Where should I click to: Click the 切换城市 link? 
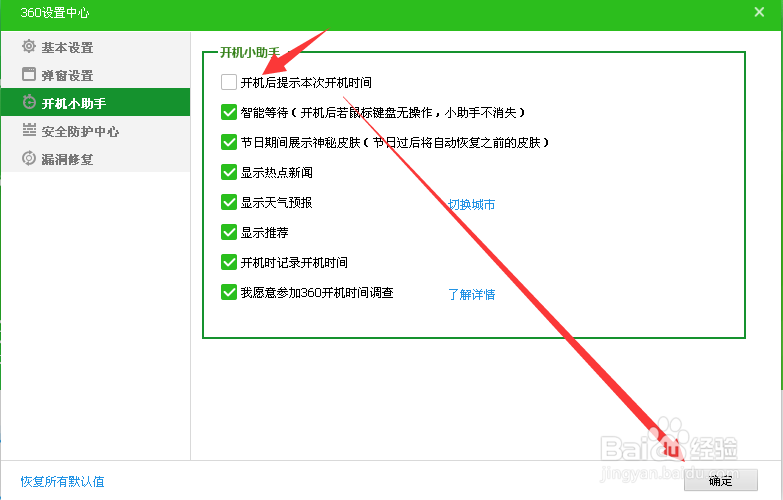pos(471,204)
